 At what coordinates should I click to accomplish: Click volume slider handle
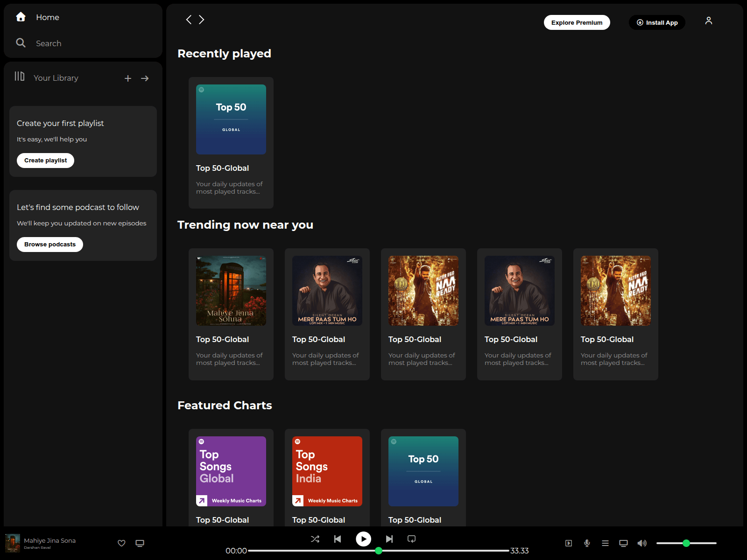686,543
